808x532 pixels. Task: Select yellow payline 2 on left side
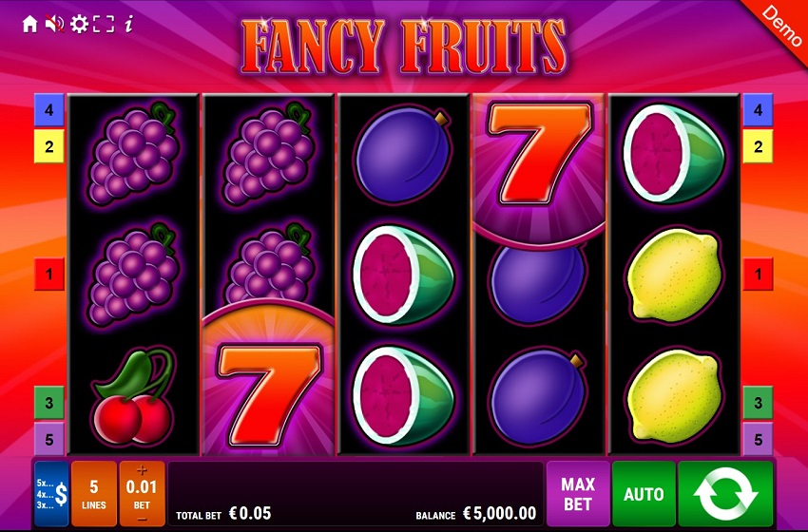(48, 147)
